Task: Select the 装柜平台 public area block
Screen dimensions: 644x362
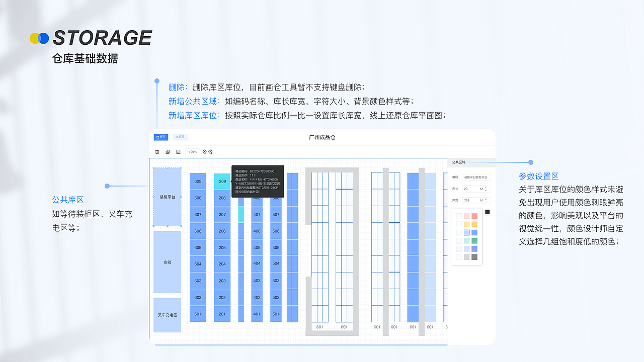Action: tap(167, 196)
